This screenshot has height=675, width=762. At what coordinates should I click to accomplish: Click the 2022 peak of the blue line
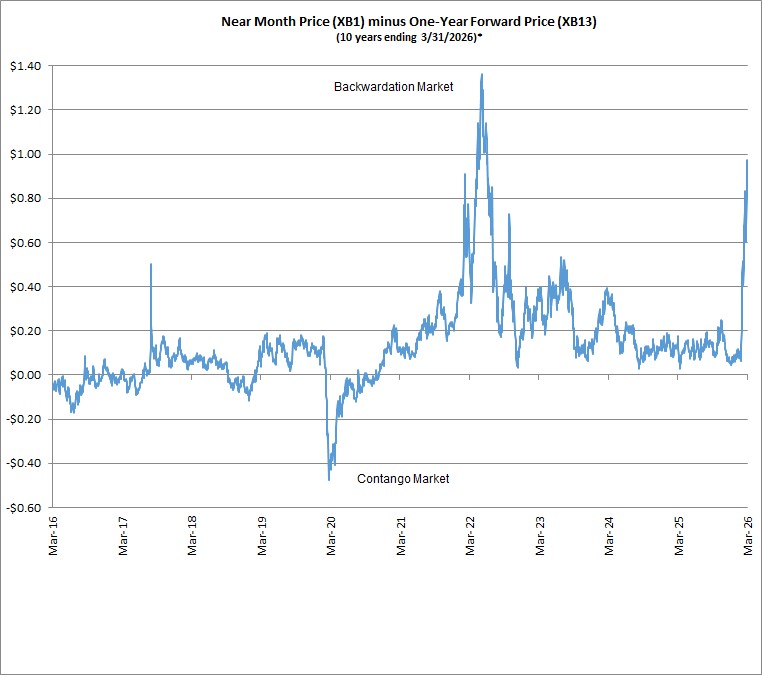point(482,74)
